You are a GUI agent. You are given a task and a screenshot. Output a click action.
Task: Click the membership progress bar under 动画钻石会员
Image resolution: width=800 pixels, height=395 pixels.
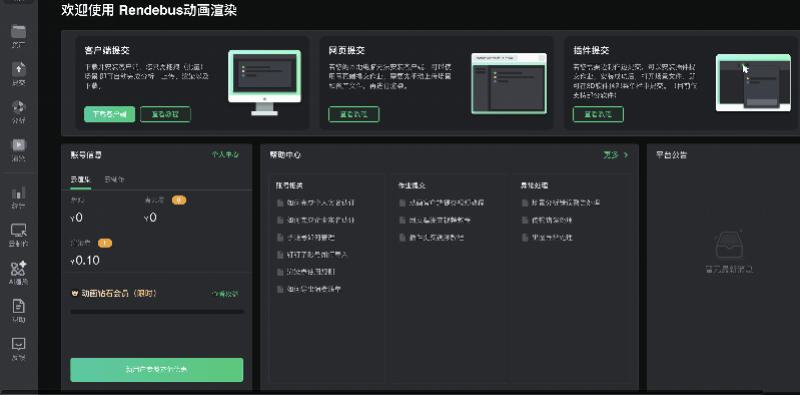point(157,311)
